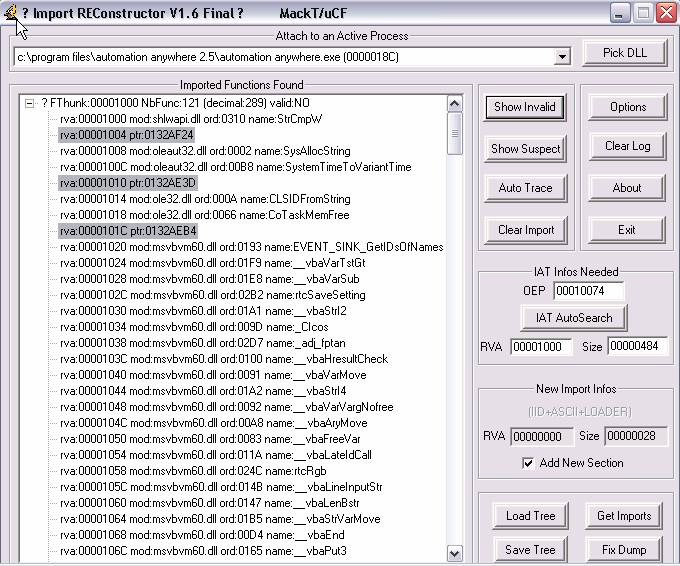
Task: Select the rtcSaveSetting import row
Action: click(x=212, y=295)
